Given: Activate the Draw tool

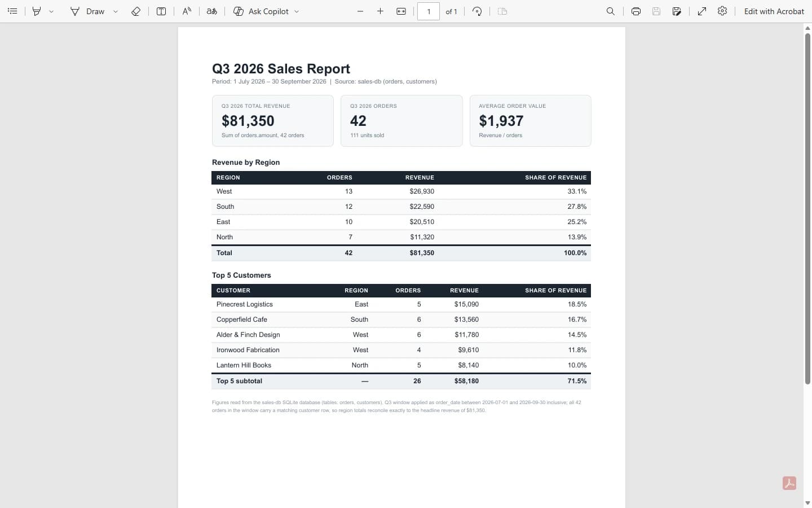Looking at the screenshot, I should tap(87, 11).
